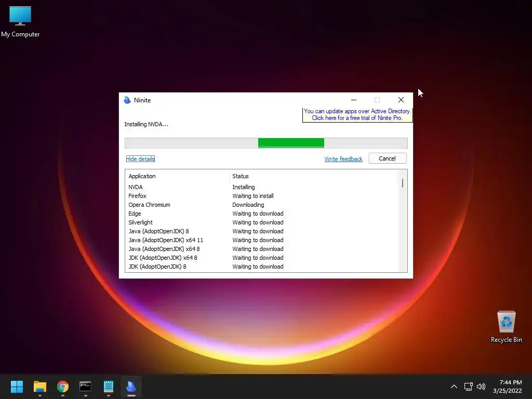The height and width of the screenshot is (399, 532).
Task: Click Waiting to download status for Silverlight
Action: pos(258,222)
